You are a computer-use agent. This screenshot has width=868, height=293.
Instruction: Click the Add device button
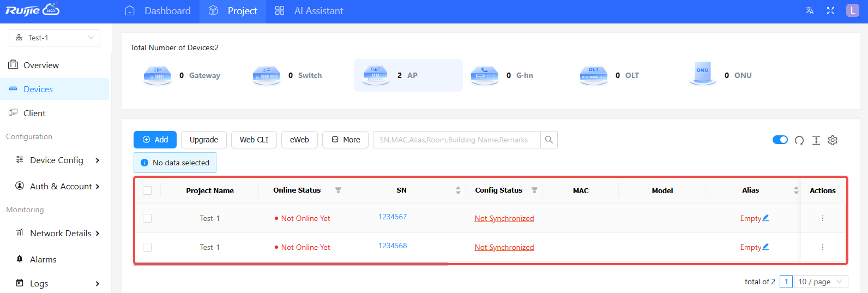tap(155, 140)
